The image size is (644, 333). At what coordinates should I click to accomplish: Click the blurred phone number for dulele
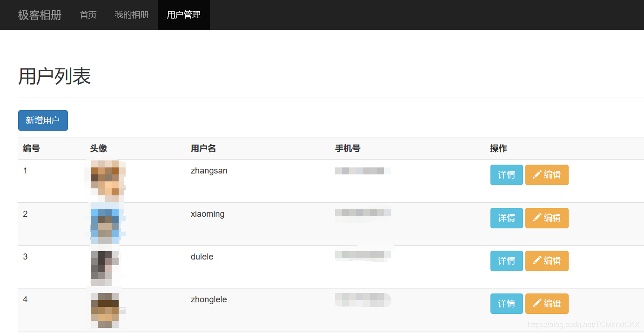362,255
